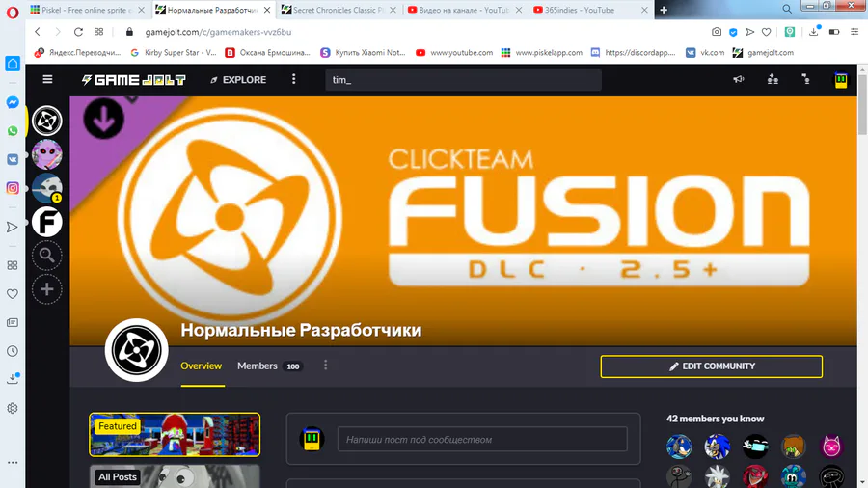
Task: Open a new browser tab
Action: pyautogui.click(x=664, y=10)
